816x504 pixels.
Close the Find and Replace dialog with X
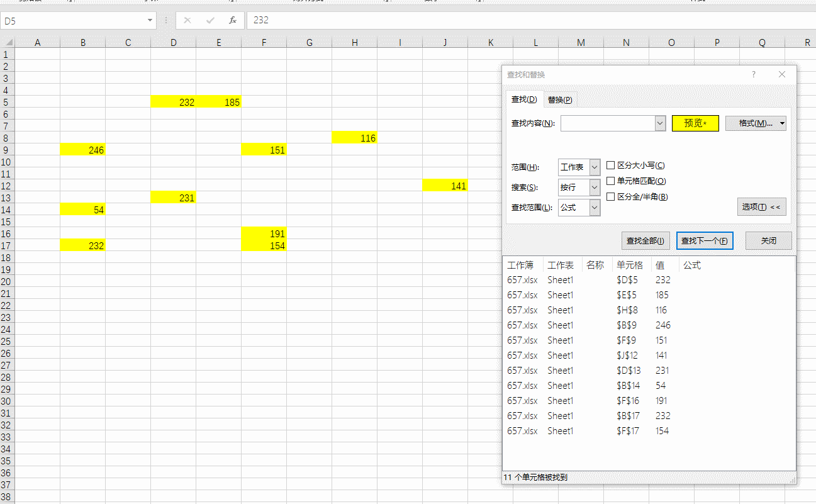(782, 74)
